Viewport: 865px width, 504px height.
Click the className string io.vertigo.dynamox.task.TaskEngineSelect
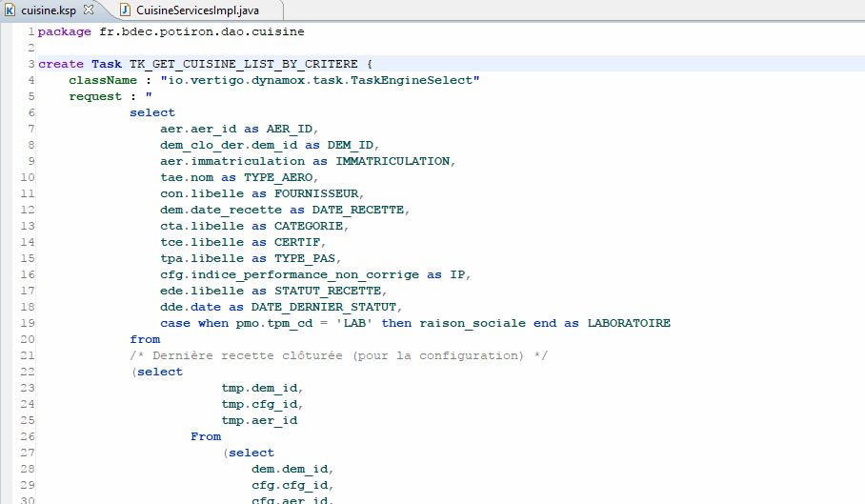[x=320, y=81]
